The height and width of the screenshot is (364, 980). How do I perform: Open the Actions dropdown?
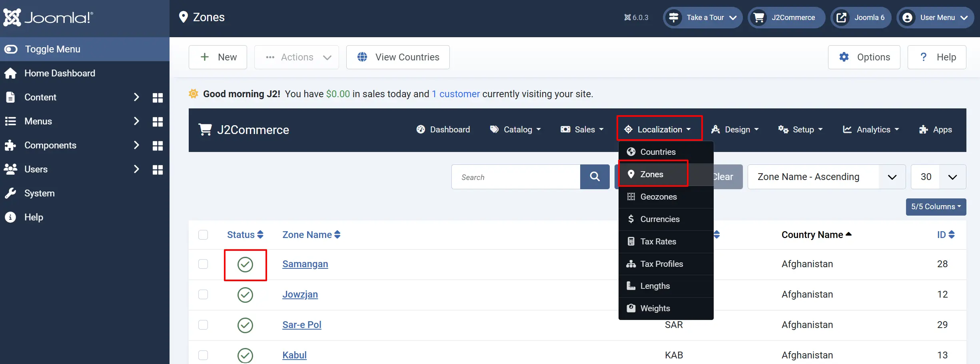[297, 57]
